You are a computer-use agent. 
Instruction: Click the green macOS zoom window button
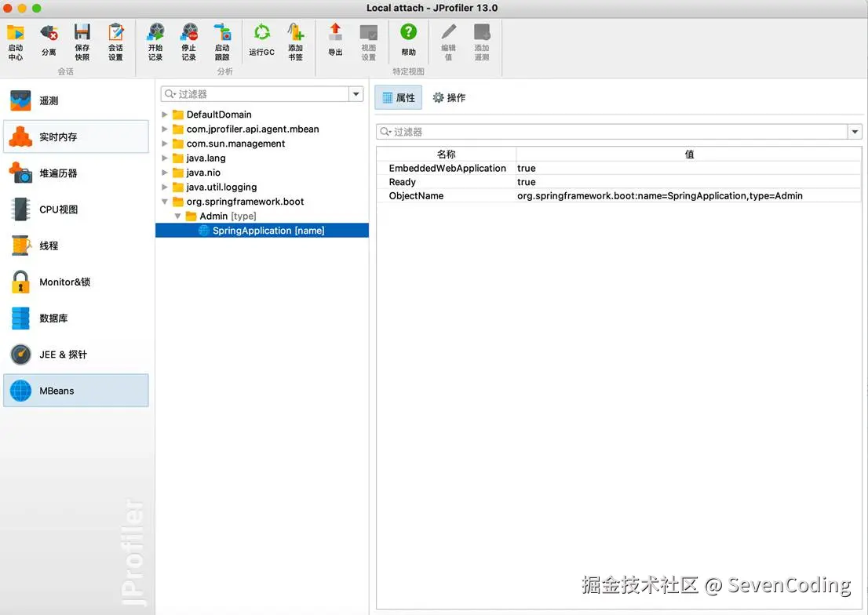pyautogui.click(x=37, y=8)
